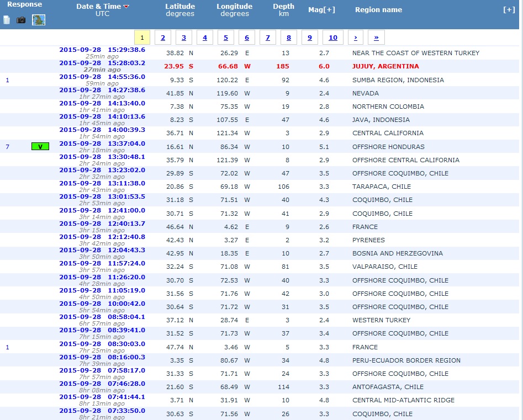Go to page 2 of results
Viewport: 523px width, 420px height.
[163, 38]
